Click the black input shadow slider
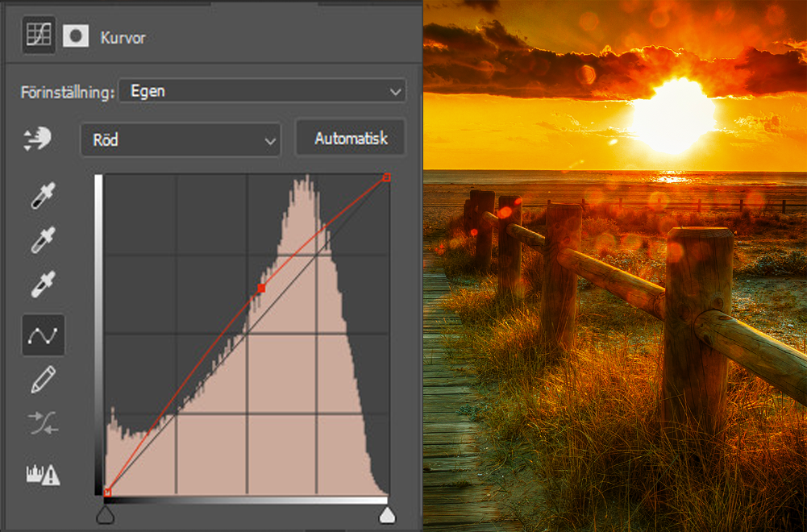The width and height of the screenshot is (807, 532). 106,513
